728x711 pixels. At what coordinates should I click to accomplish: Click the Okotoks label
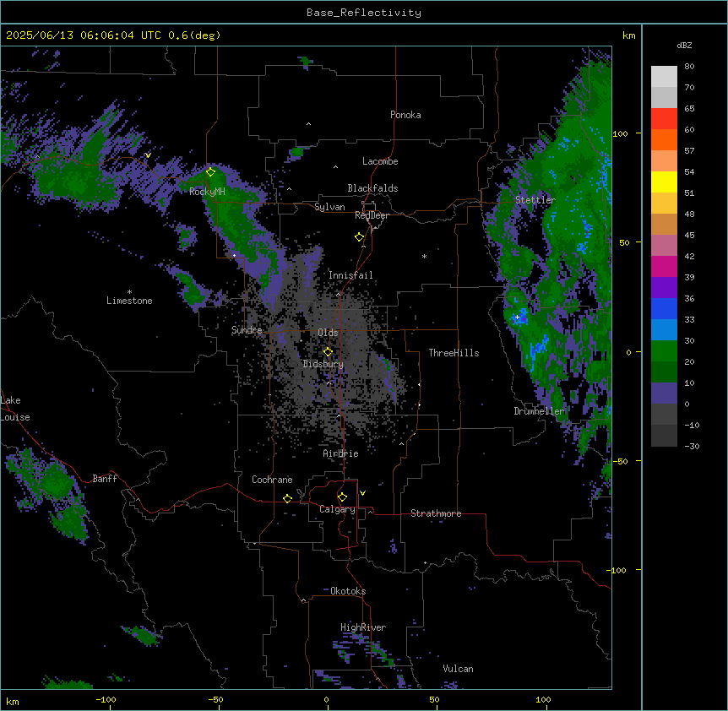[348, 591]
